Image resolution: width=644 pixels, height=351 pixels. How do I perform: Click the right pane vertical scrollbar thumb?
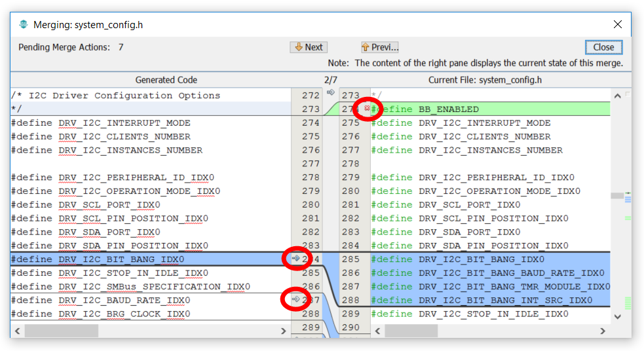coord(616,196)
